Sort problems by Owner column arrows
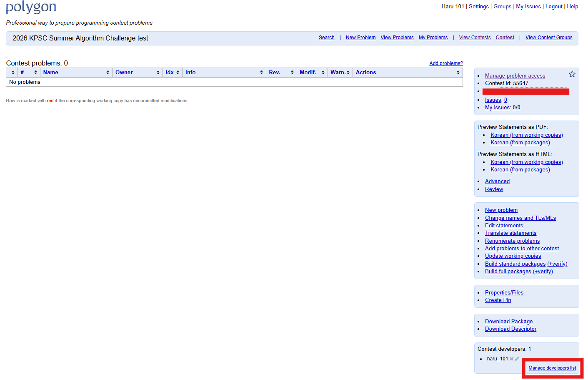Image resolution: width=588 pixels, height=380 pixels. (x=158, y=73)
